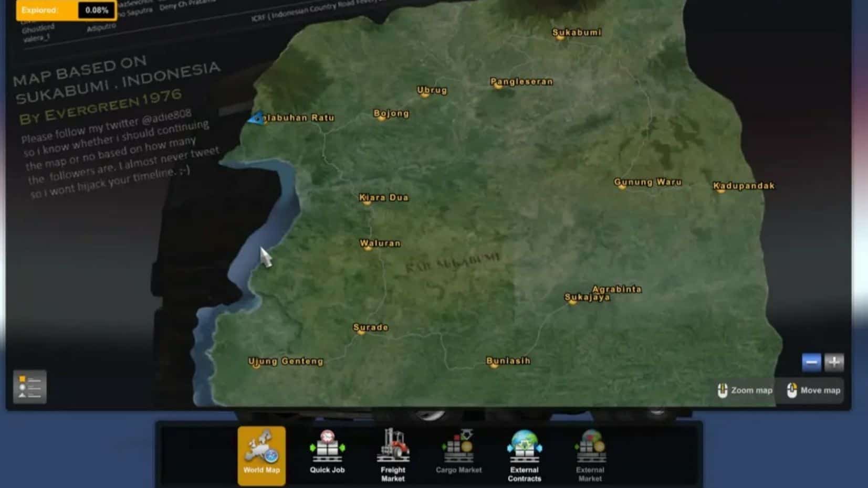Select the Buniasih city marker
The width and height of the screenshot is (868, 488).
[494, 365]
